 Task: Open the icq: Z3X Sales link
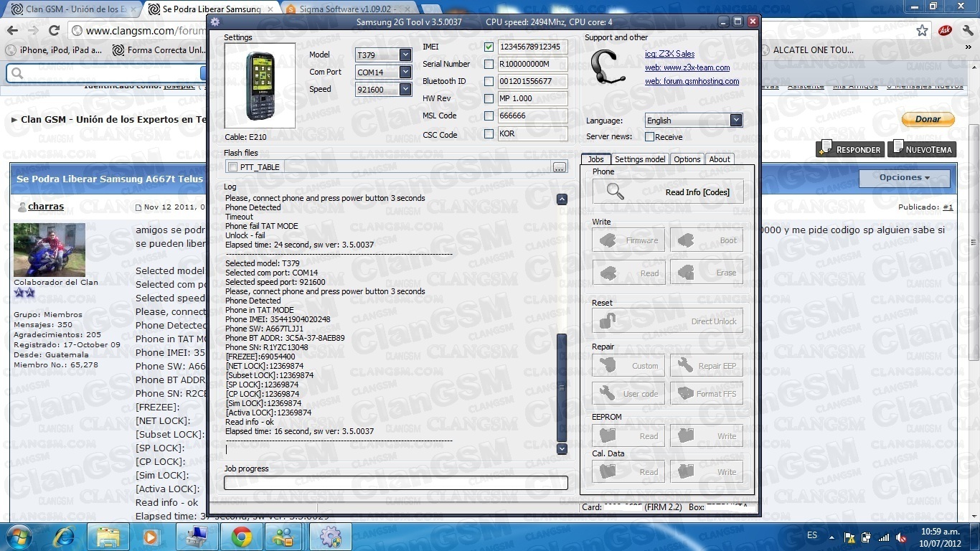point(669,54)
